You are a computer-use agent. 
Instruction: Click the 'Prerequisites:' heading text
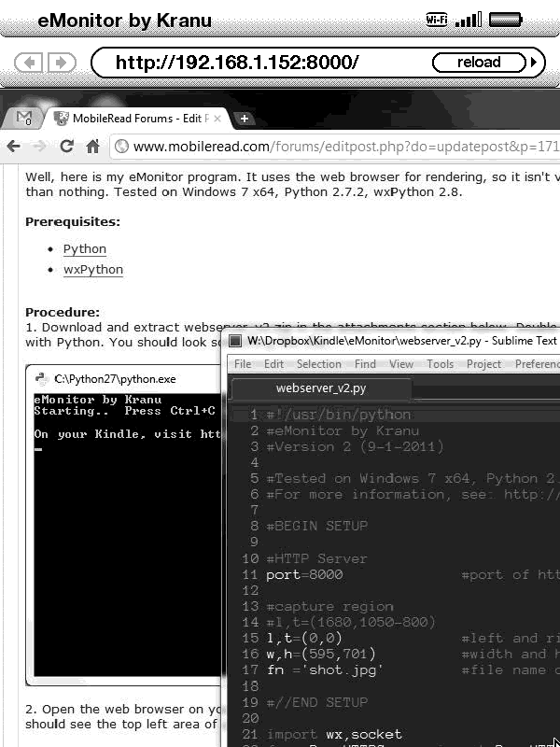pos(73,222)
